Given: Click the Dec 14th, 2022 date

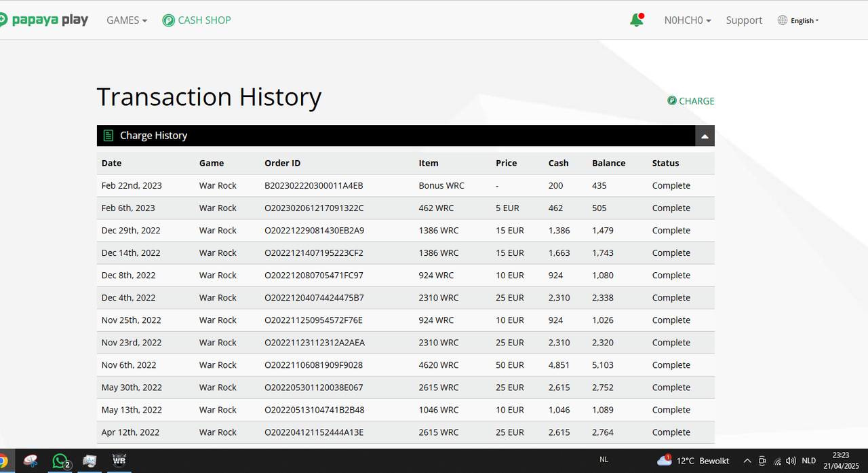Looking at the screenshot, I should click(131, 252).
